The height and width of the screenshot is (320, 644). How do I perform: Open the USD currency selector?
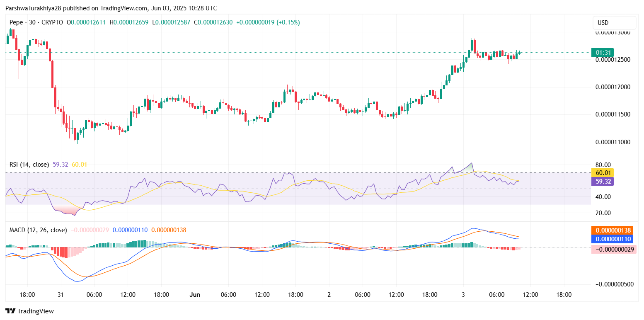(x=614, y=23)
